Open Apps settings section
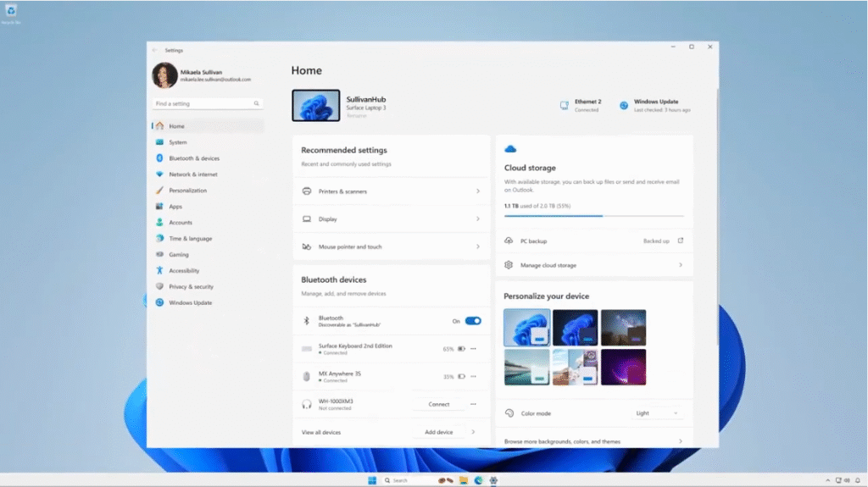Viewport: 868px width, 487px height. 209,207
